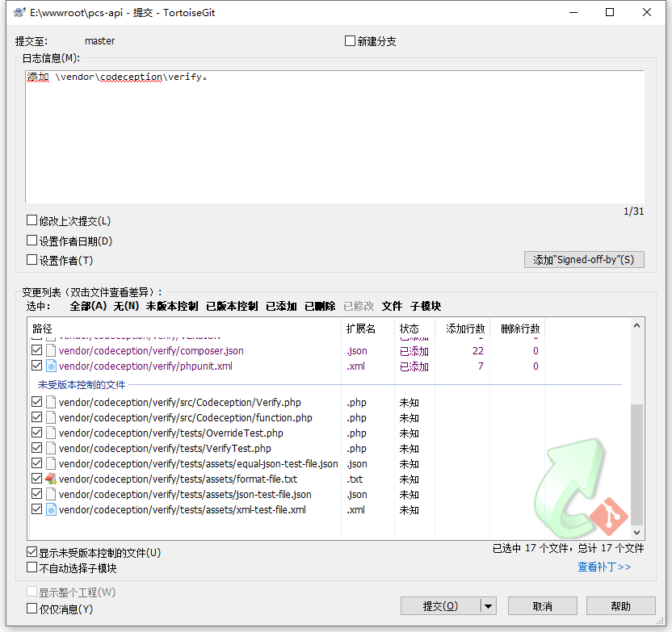Uncheck equal-json-test-file.json file checkbox
The height and width of the screenshot is (632, 672).
[37, 462]
